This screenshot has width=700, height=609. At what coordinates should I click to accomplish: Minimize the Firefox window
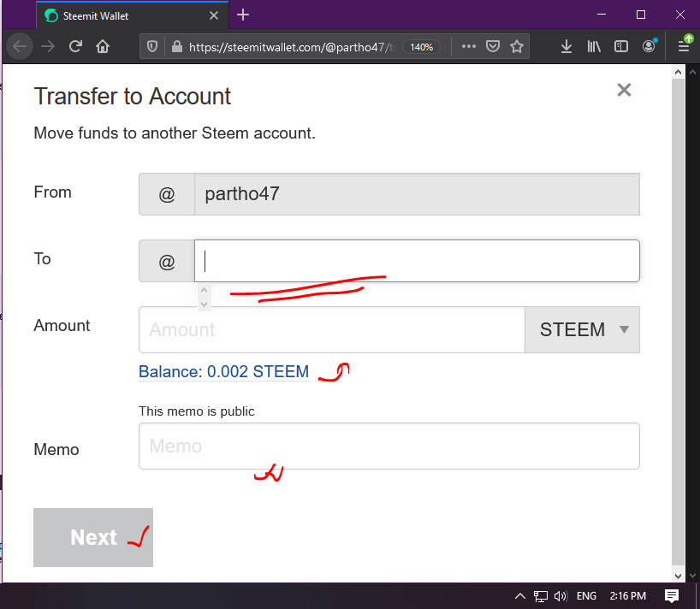click(602, 15)
